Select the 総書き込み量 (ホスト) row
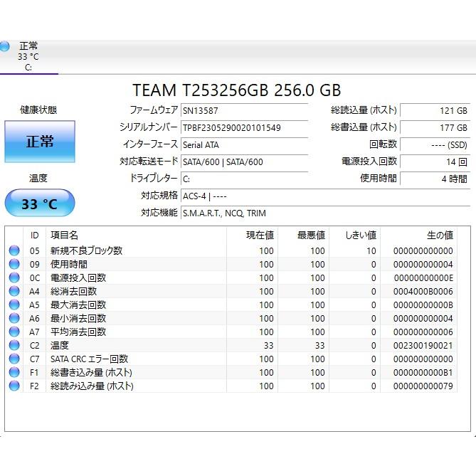This screenshot has height=476, width=476. [232, 372]
